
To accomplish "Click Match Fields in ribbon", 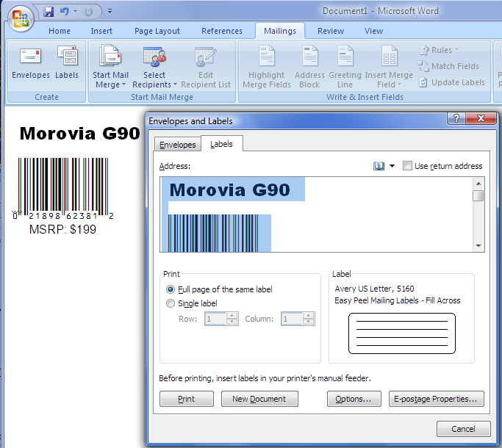I will tap(449, 66).
